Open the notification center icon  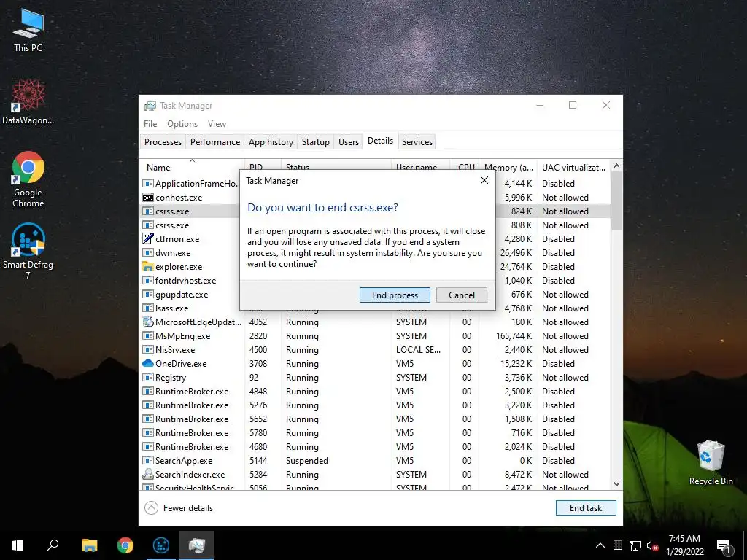coord(724,545)
